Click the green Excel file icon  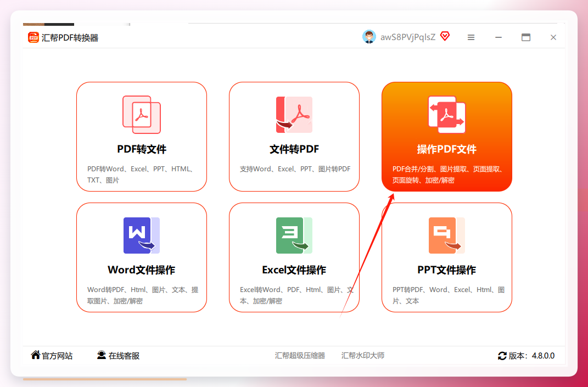tap(294, 235)
